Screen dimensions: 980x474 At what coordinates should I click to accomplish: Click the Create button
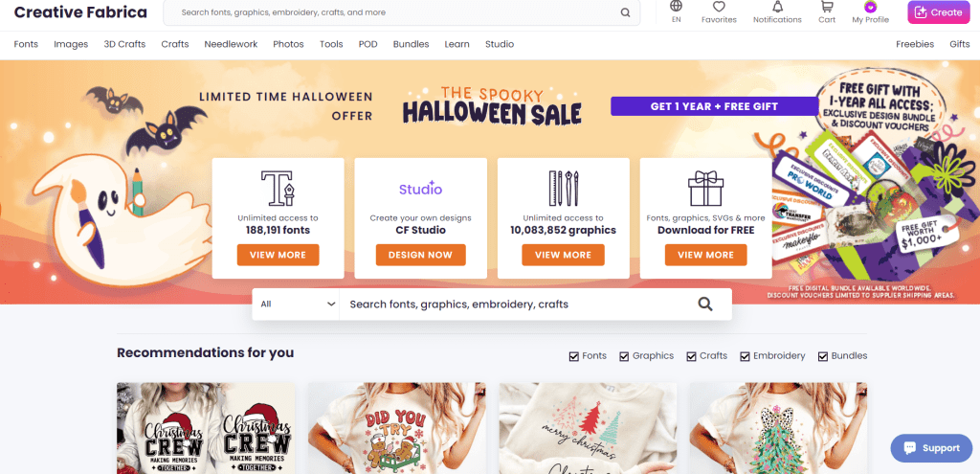pyautogui.click(x=939, y=12)
